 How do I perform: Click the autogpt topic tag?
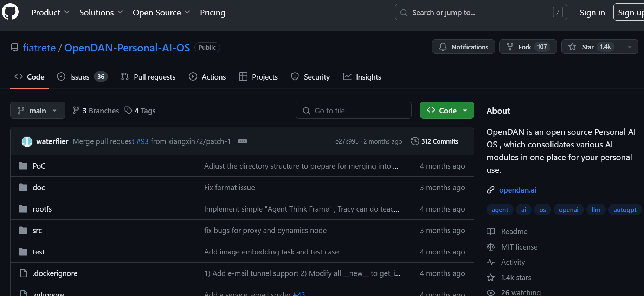coord(625,210)
